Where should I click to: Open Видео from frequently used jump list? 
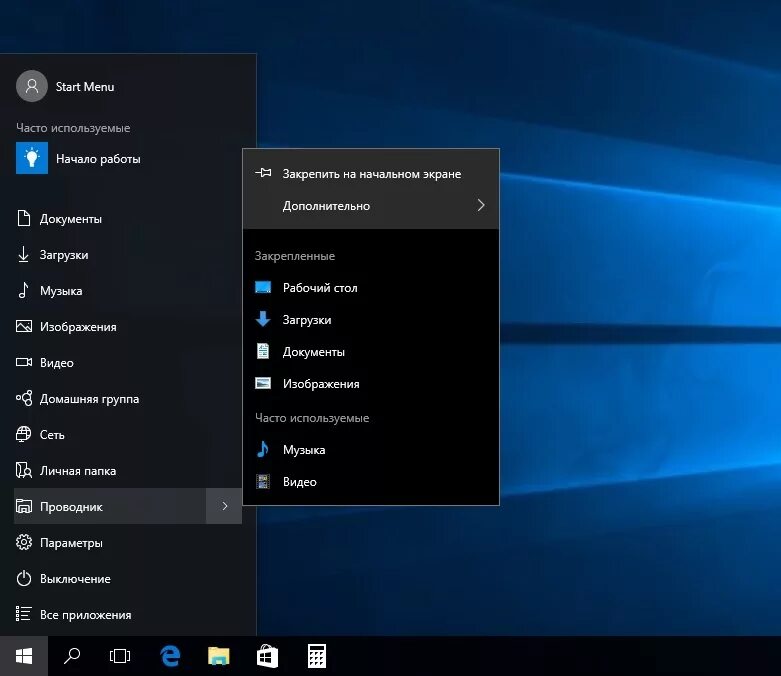point(371,482)
